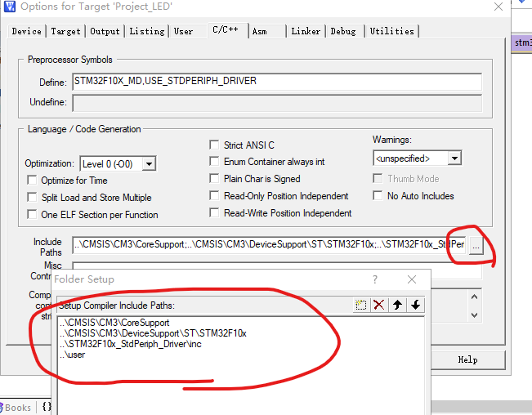532x415 pixels.
Task: Click the New (Insert) path icon
Action: pyautogui.click(x=360, y=305)
